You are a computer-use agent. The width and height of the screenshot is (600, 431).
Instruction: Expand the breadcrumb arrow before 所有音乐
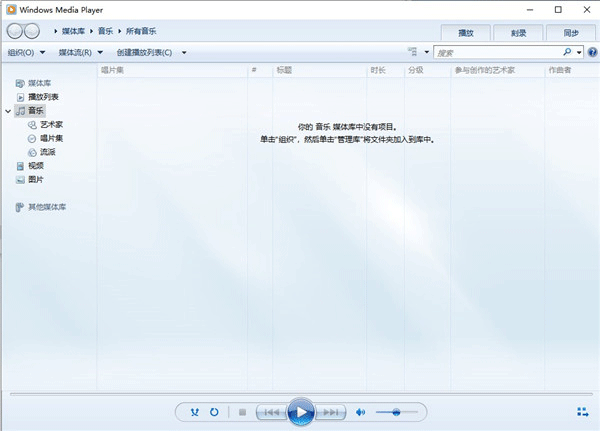pyautogui.click(x=119, y=31)
